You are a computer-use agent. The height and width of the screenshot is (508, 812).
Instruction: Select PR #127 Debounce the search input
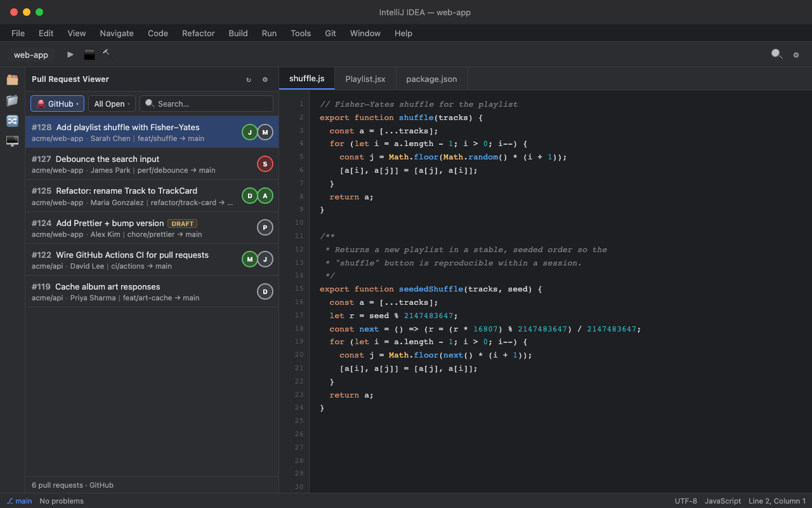pos(152,164)
